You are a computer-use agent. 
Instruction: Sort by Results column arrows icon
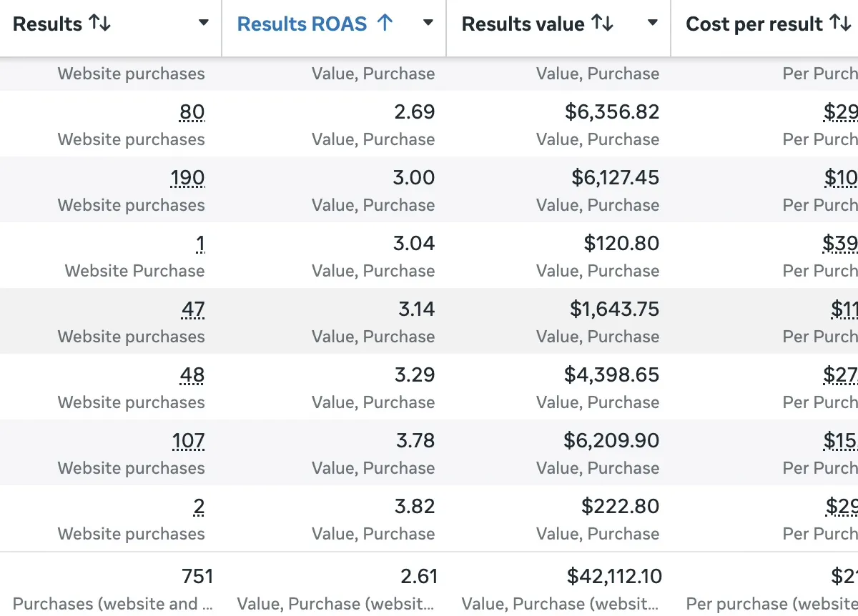100,24
